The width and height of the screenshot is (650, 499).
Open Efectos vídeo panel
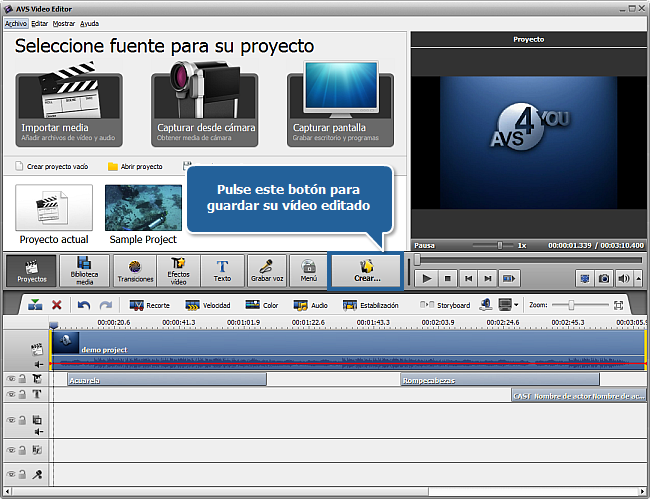pyautogui.click(x=178, y=271)
